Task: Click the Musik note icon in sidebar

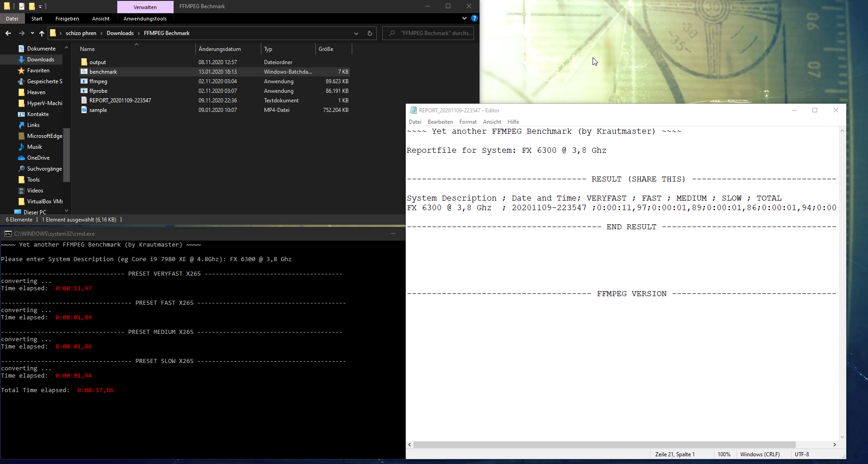Action: 21,147
